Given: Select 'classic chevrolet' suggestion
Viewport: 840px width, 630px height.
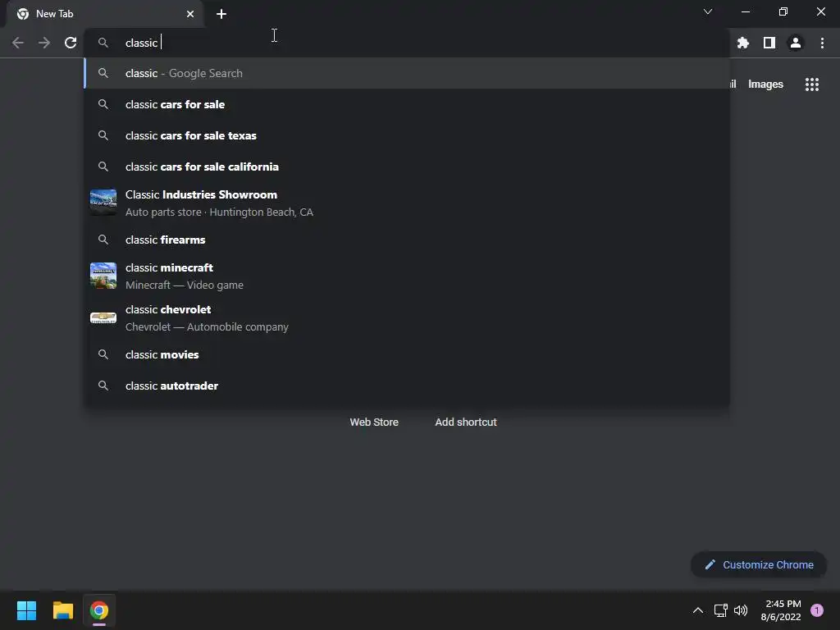Looking at the screenshot, I should [407, 317].
